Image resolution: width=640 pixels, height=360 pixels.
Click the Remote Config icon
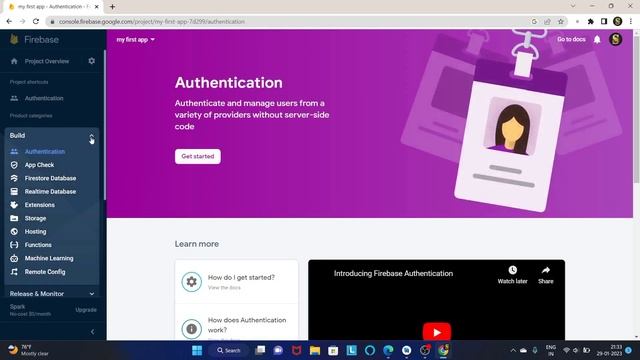point(14,272)
